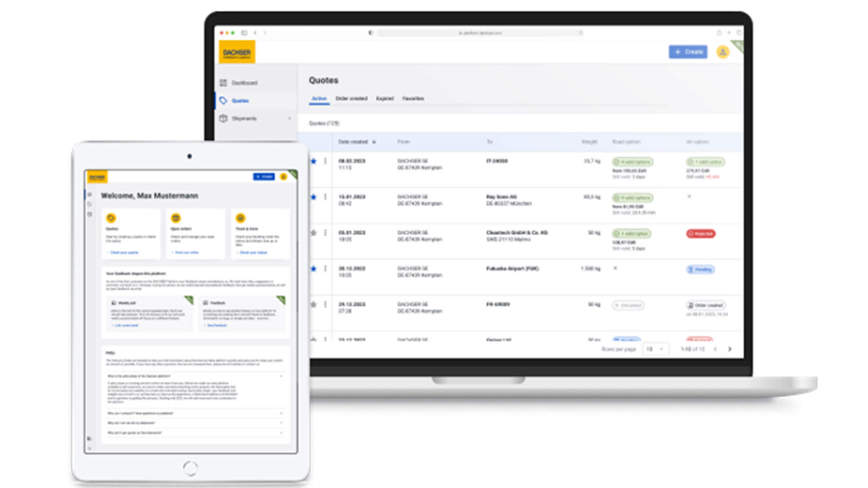Image resolution: width=868 pixels, height=488 pixels.
Task: Click the DACHSER logo on laptop screen
Action: (x=237, y=52)
